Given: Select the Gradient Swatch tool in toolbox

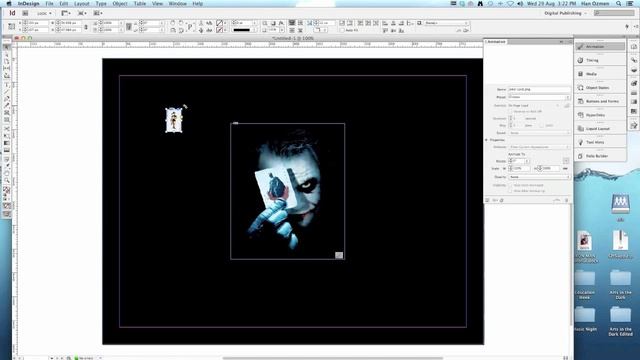Looking at the screenshot, I should coord(7,143).
